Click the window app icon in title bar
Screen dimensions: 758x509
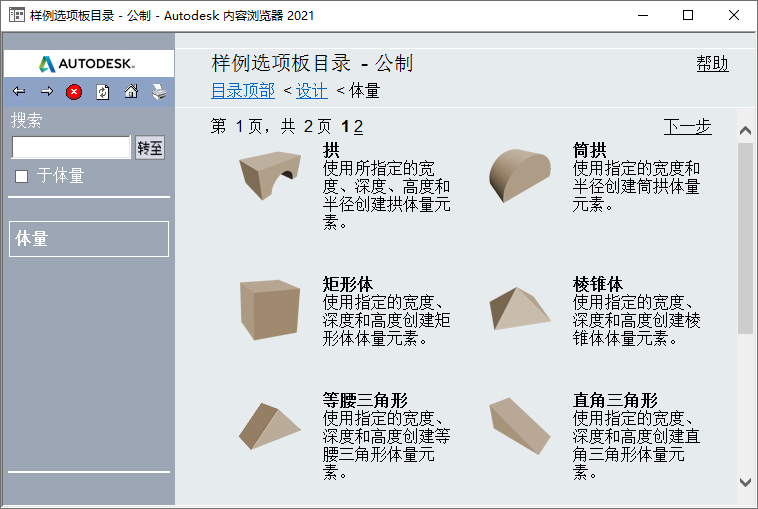pyautogui.click(x=16, y=15)
